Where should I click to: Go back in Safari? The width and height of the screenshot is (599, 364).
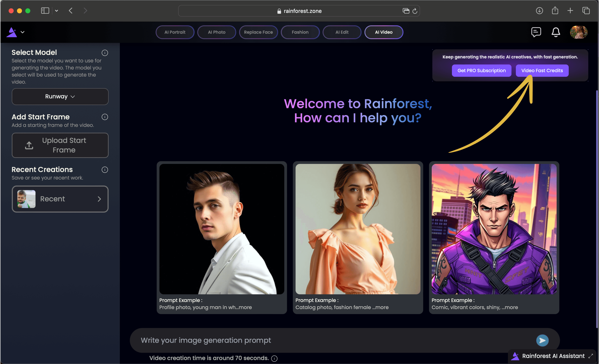71,11
